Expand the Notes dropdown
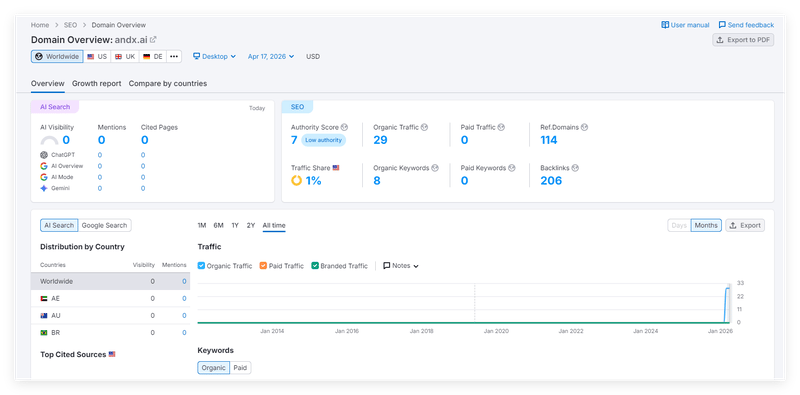The image size is (800, 395). (401, 266)
